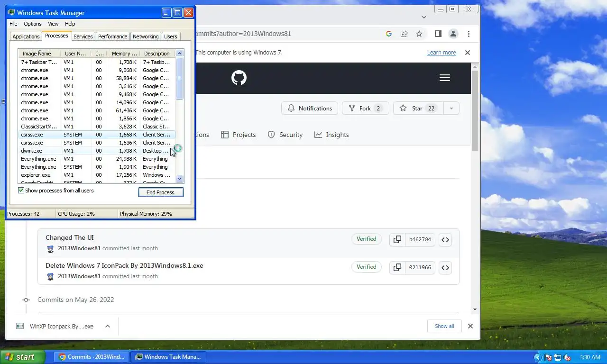
Task: Bookmark this page with the star icon
Action: coord(419,34)
